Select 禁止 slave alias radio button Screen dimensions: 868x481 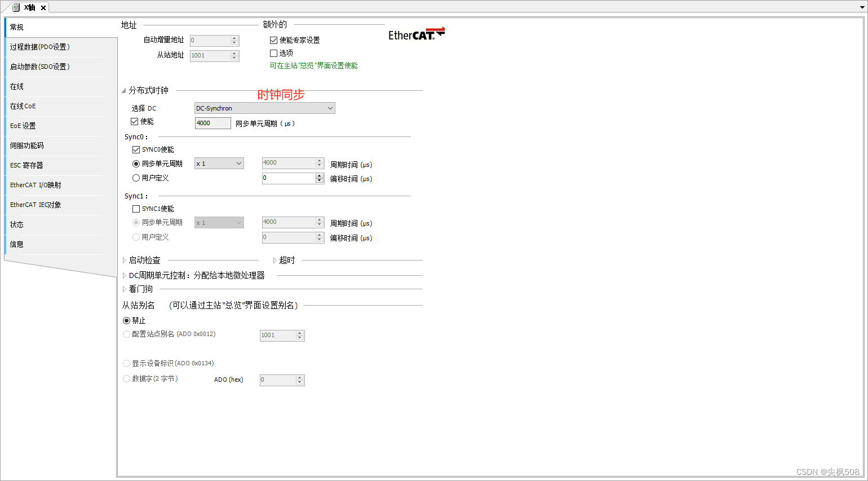pyautogui.click(x=126, y=320)
